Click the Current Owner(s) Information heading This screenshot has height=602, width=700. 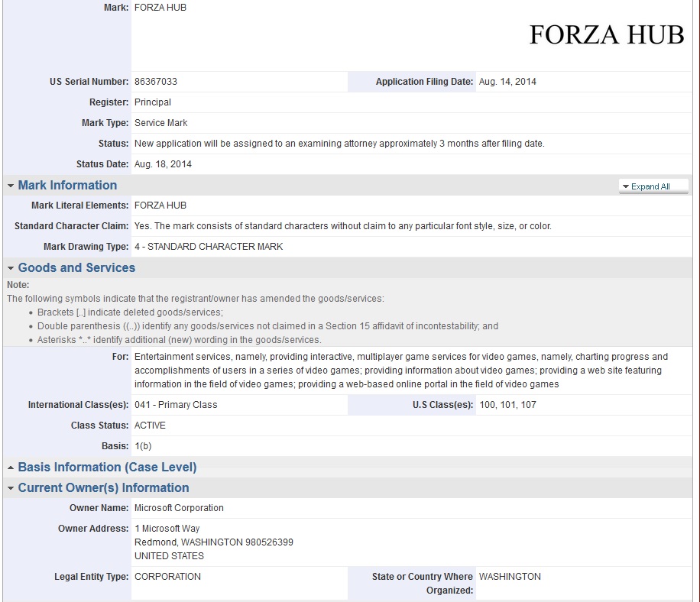click(x=103, y=488)
